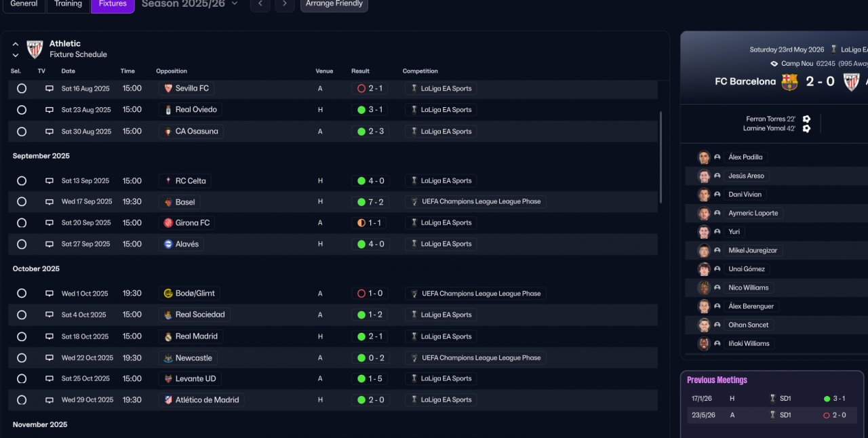
Task: Click RC Celta club badge
Action: tap(168, 181)
